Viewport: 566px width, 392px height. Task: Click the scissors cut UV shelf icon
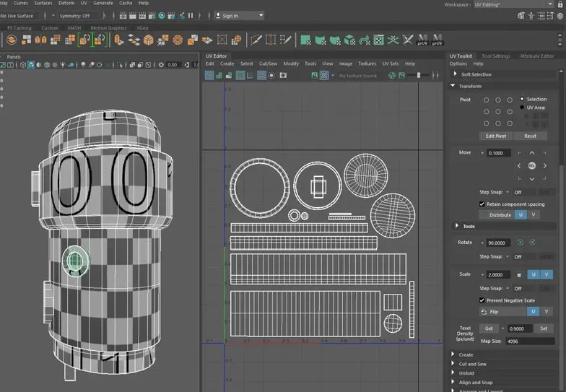click(407, 40)
